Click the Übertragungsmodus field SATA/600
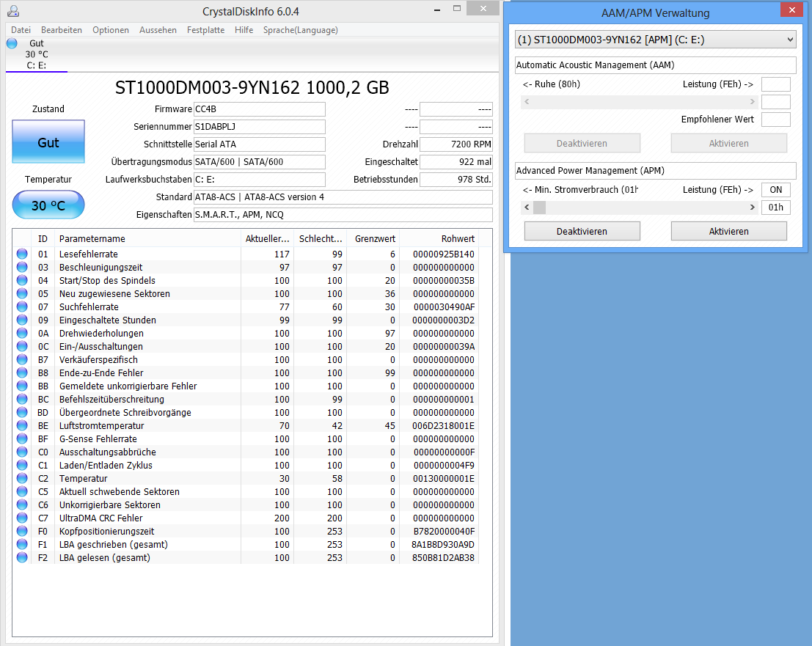Image resolution: width=812 pixels, height=646 pixels. (x=260, y=162)
